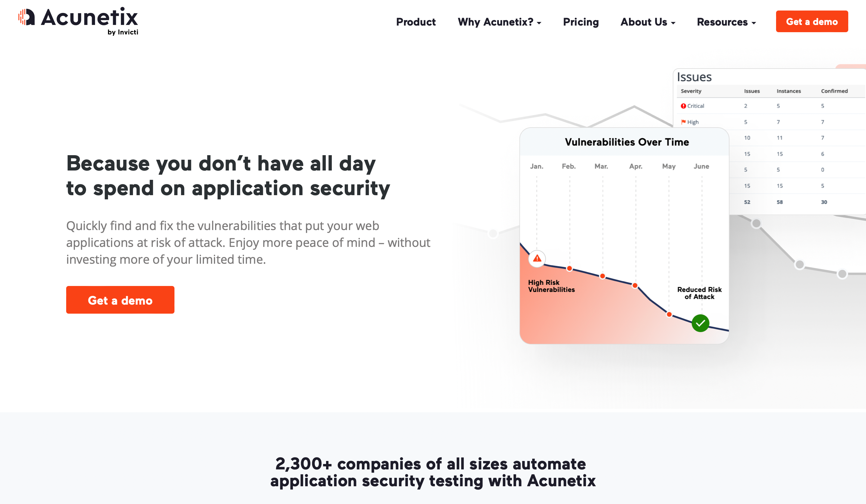Click the Confirmed column header in the table
866x504 pixels.
tap(834, 91)
